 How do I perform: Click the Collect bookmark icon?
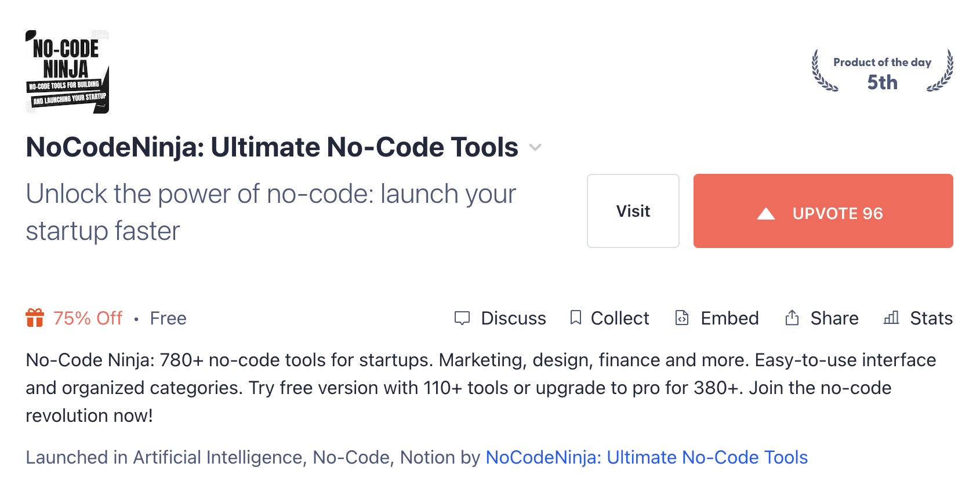coord(575,318)
